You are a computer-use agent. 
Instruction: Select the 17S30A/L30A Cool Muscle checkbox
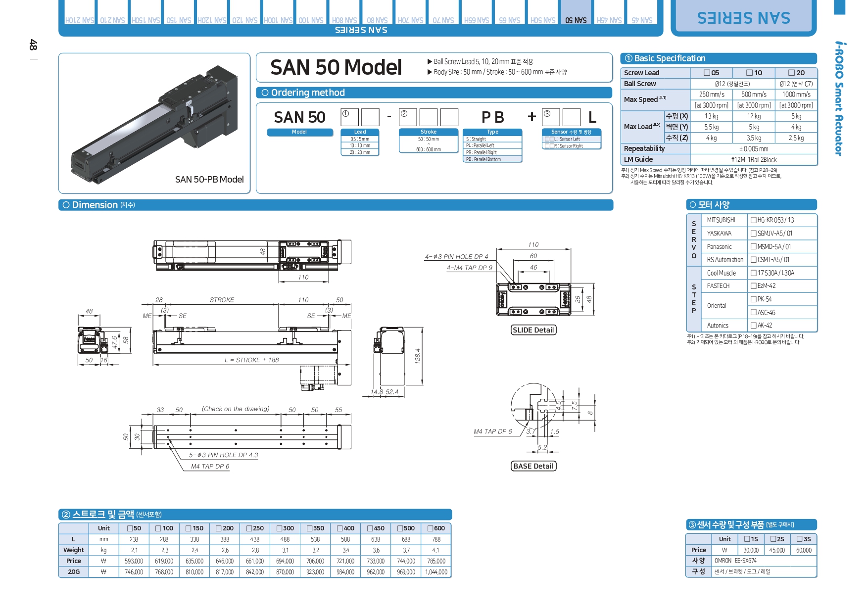coord(753,273)
